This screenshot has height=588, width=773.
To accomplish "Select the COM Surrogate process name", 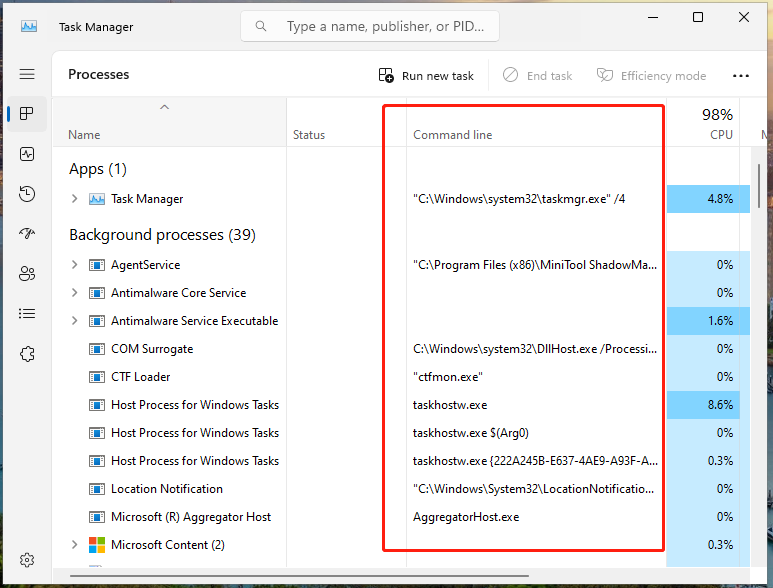I will (152, 349).
